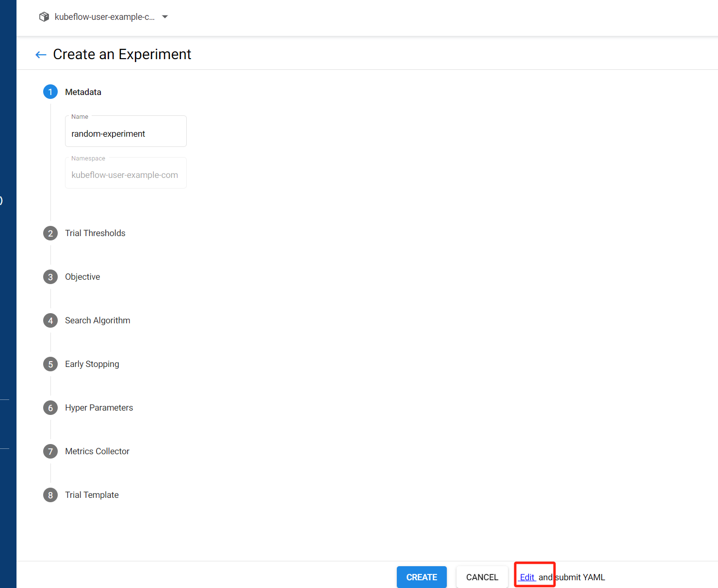718x588 pixels.
Task: Open the namespace selector dropdown arrow
Action: [x=165, y=17]
